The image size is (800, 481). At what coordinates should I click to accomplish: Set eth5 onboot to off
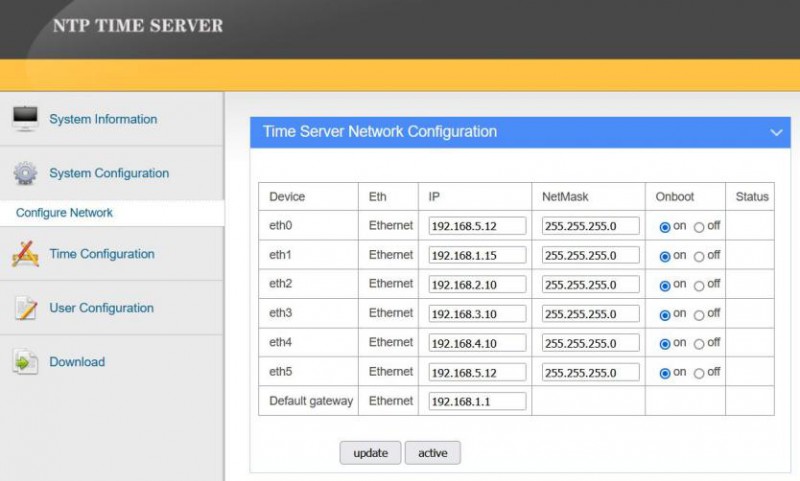(x=699, y=373)
